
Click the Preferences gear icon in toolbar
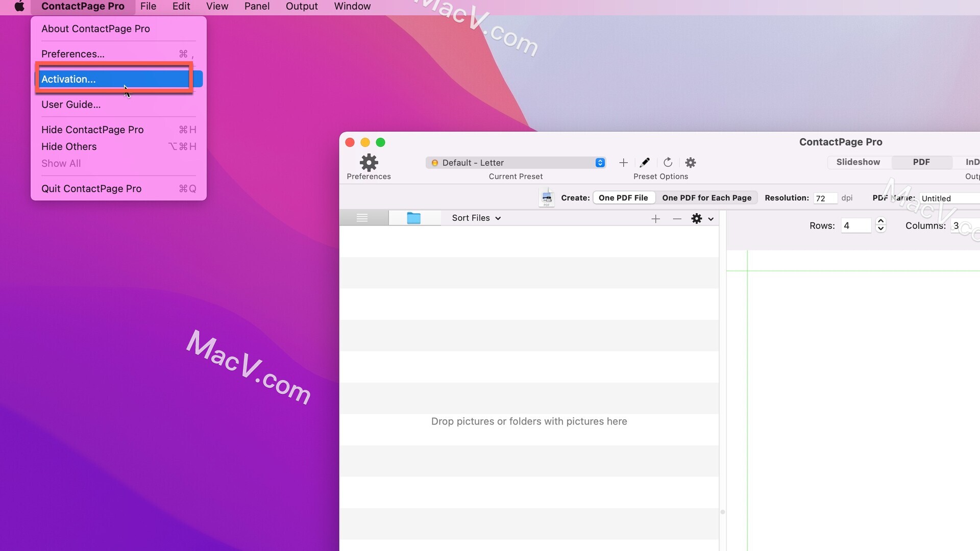click(x=369, y=161)
